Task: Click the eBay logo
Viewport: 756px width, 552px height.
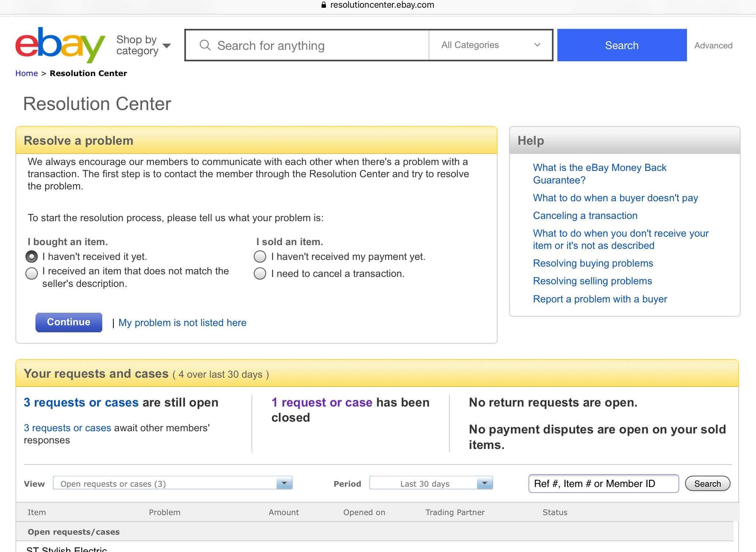Action: 60,45
